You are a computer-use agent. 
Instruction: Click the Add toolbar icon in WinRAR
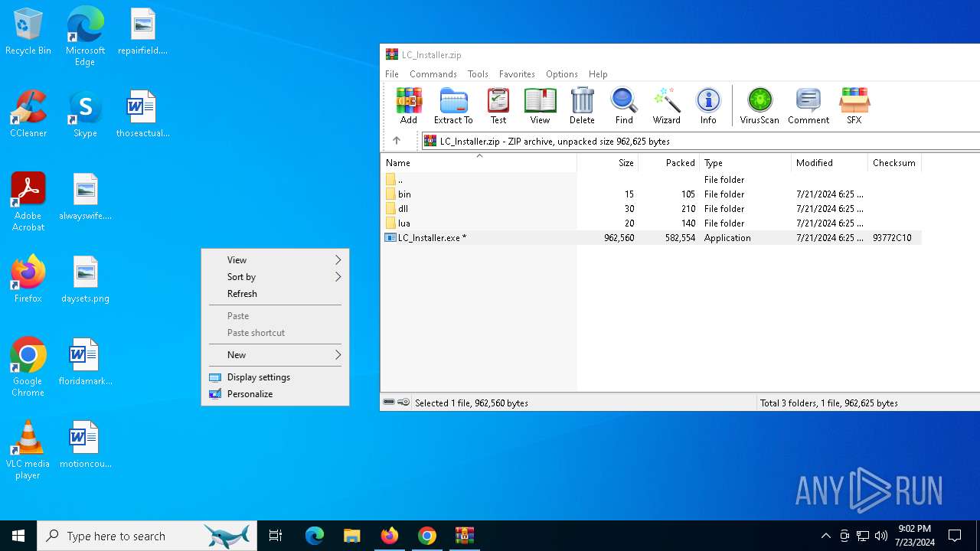coord(409,106)
